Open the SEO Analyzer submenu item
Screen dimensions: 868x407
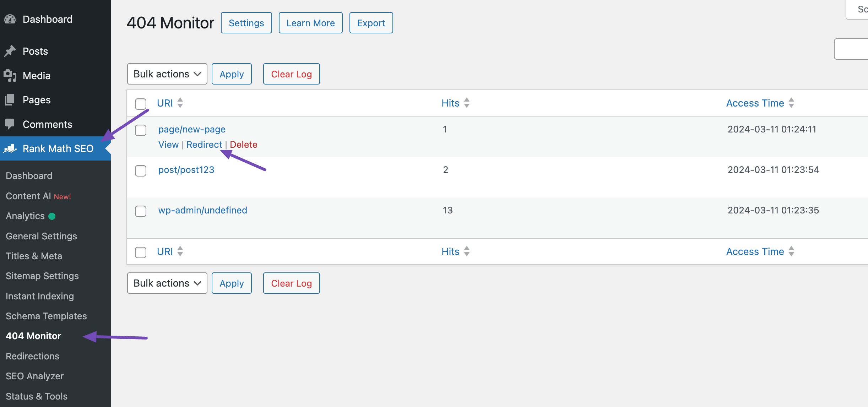tap(35, 376)
